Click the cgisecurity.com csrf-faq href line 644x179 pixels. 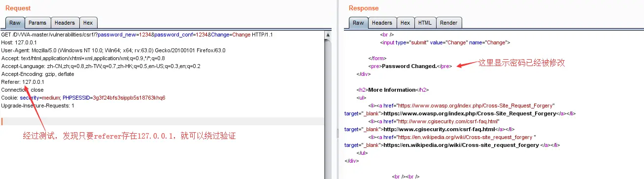click(x=434, y=121)
